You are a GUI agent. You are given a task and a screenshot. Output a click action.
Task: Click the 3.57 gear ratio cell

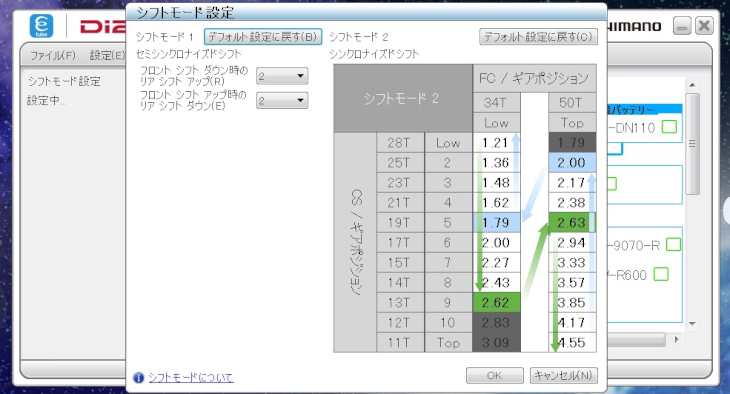572,283
